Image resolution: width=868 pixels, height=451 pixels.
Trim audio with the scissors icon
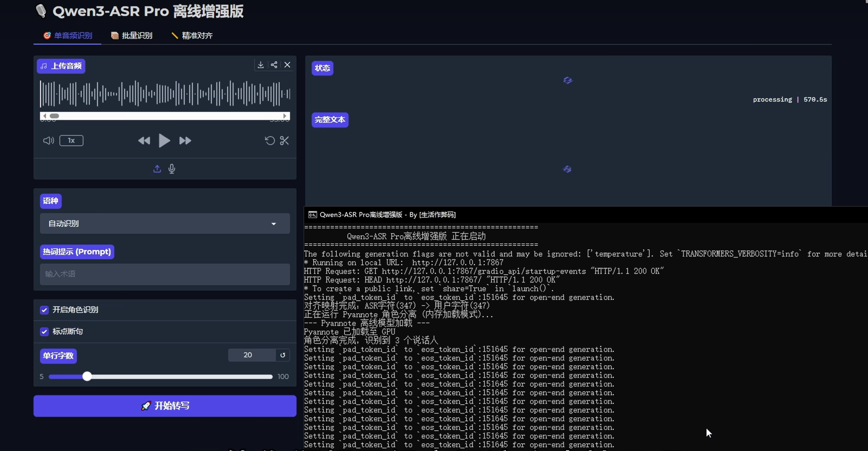tap(284, 141)
